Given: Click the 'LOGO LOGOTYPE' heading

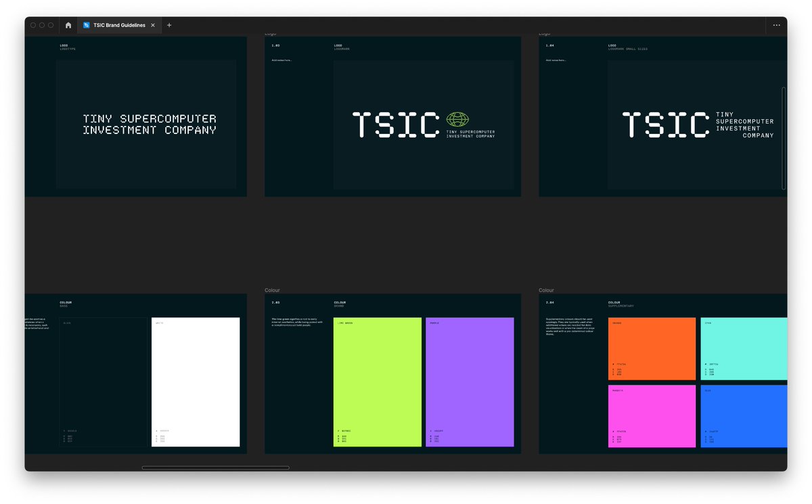Looking at the screenshot, I should pos(66,47).
